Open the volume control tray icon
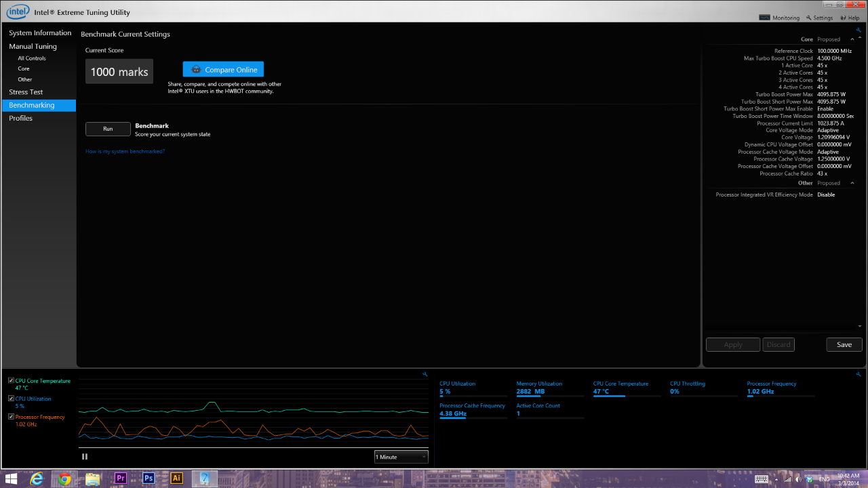 (x=799, y=479)
